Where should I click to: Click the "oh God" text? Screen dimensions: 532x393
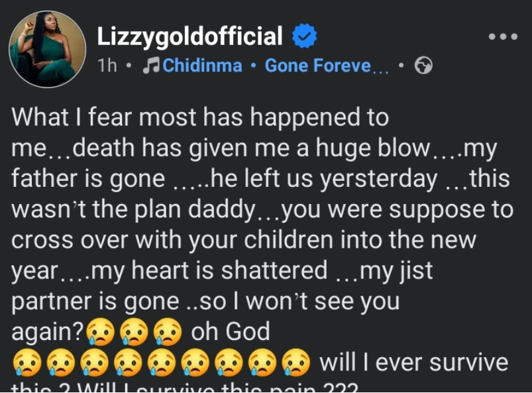[x=230, y=333]
